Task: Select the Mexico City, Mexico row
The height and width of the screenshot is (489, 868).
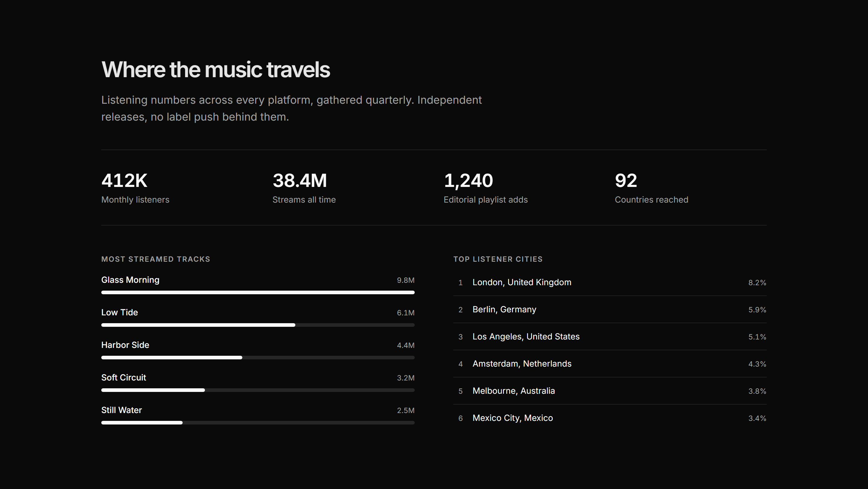Action: click(610, 418)
